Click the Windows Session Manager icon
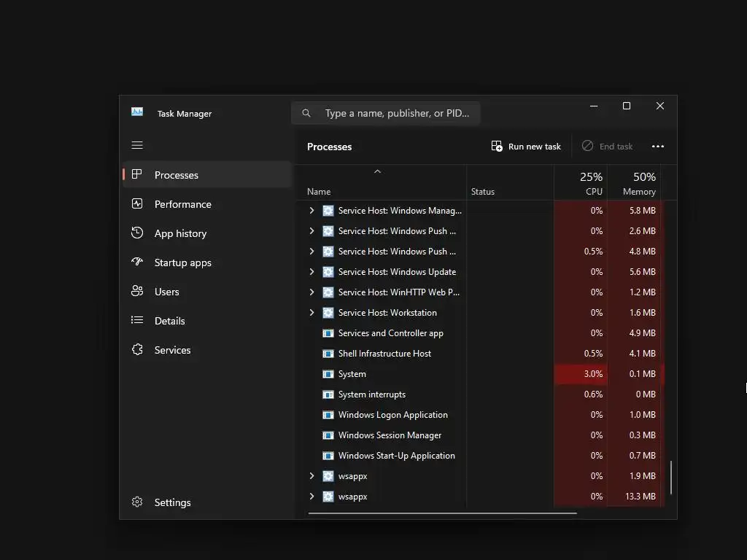The image size is (747, 560). 328,436
